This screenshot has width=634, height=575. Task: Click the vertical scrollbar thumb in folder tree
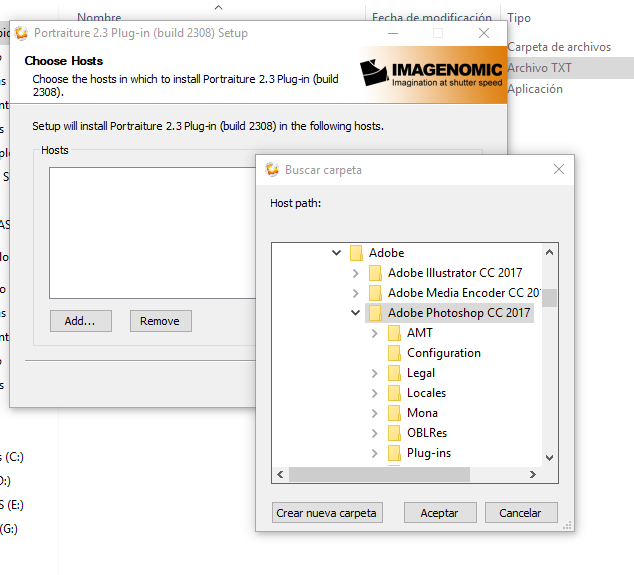tap(549, 298)
